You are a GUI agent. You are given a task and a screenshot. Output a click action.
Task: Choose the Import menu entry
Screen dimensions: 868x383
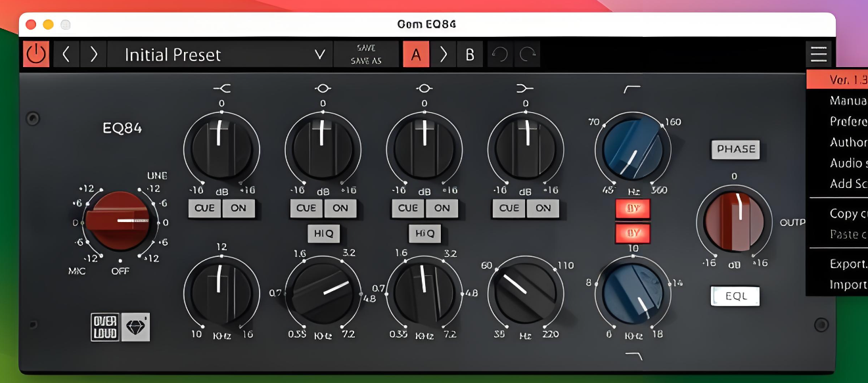pos(837,284)
